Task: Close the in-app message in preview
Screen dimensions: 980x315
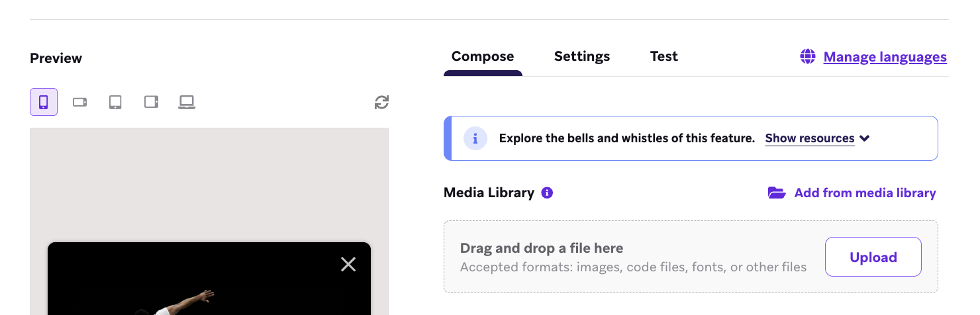Action: coord(348,265)
